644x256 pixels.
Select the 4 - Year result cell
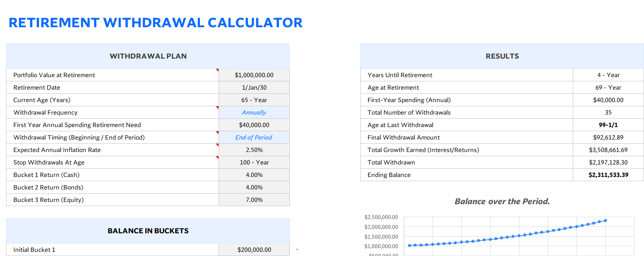[x=608, y=75]
